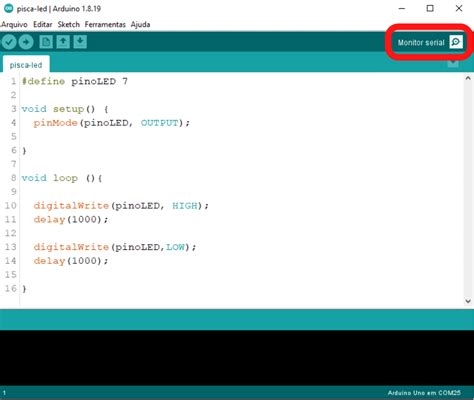Open the Sketch menu
The width and height of the screenshot is (474, 400).
tap(68, 24)
